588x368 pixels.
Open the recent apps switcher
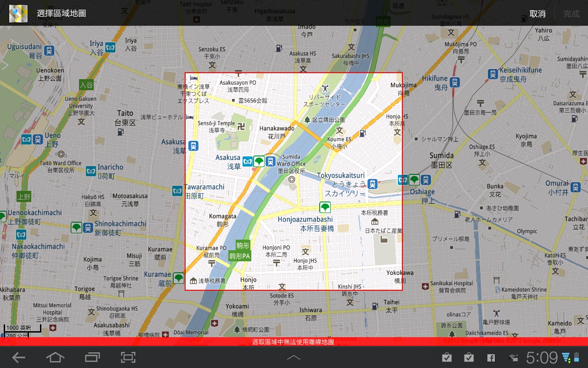pyautogui.click(x=92, y=357)
